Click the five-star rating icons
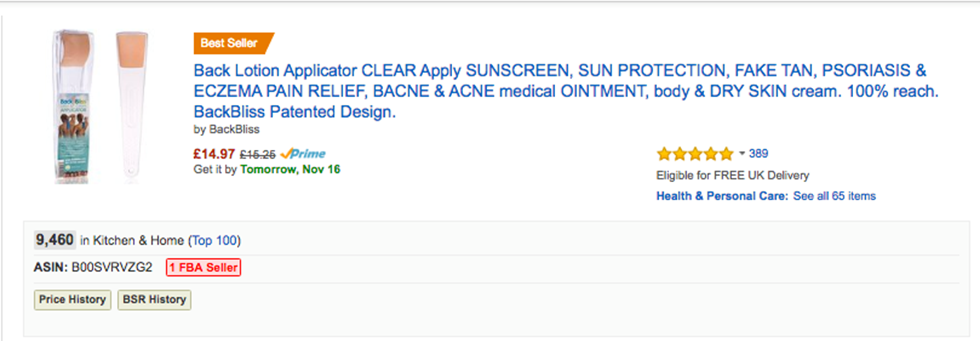This screenshot has width=980, height=343. click(x=695, y=154)
